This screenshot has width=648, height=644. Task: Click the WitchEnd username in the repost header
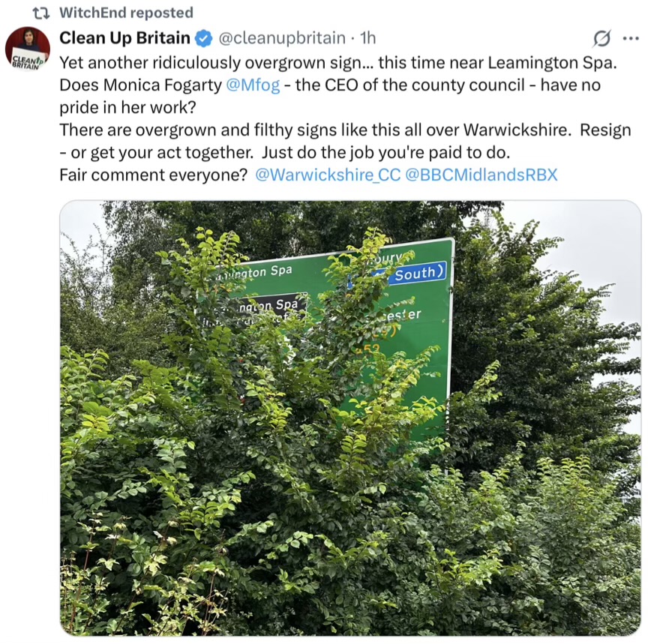click(94, 13)
